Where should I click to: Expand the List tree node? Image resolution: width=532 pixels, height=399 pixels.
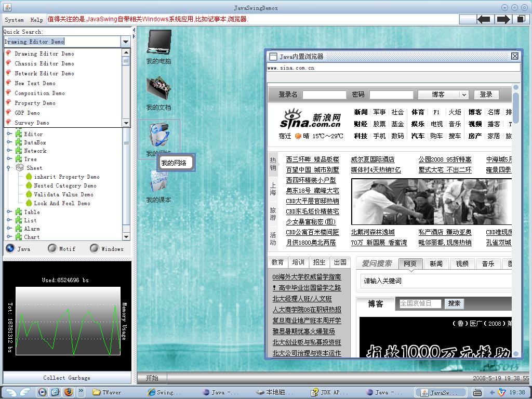point(9,220)
